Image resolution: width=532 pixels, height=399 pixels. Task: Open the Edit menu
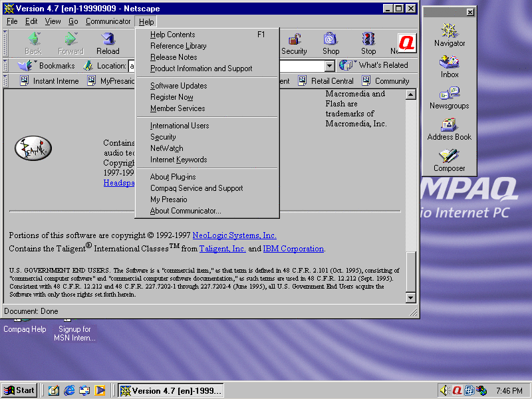31,21
